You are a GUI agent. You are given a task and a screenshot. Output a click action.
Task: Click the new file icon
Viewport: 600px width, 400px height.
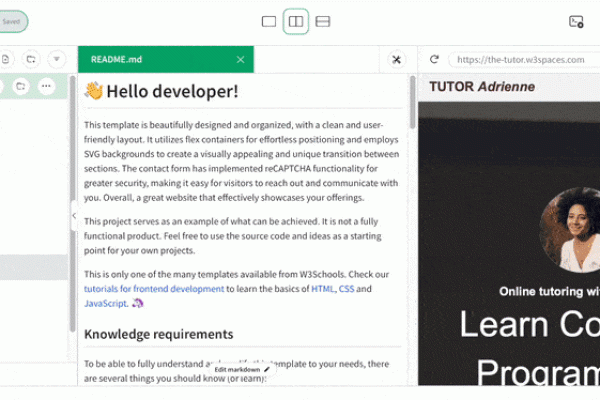[x=6, y=60]
